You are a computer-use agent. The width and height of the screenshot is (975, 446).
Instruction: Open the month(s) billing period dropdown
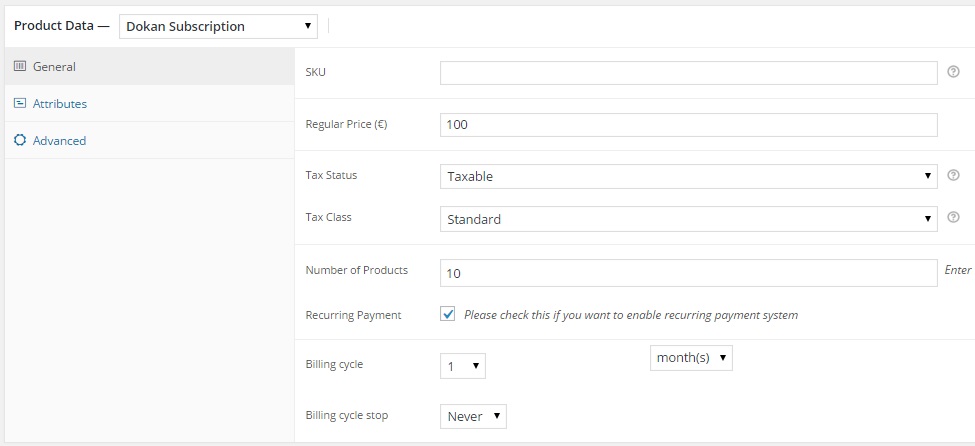click(691, 358)
